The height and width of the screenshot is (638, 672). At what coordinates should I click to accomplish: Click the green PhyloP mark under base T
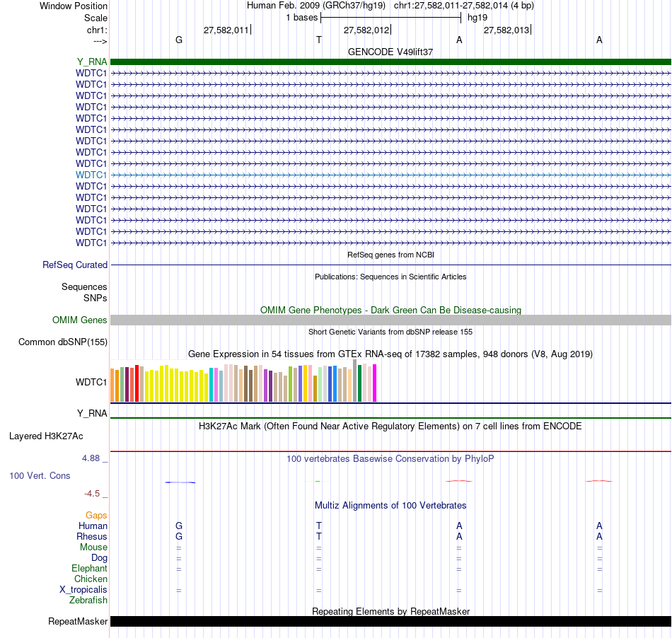click(318, 482)
